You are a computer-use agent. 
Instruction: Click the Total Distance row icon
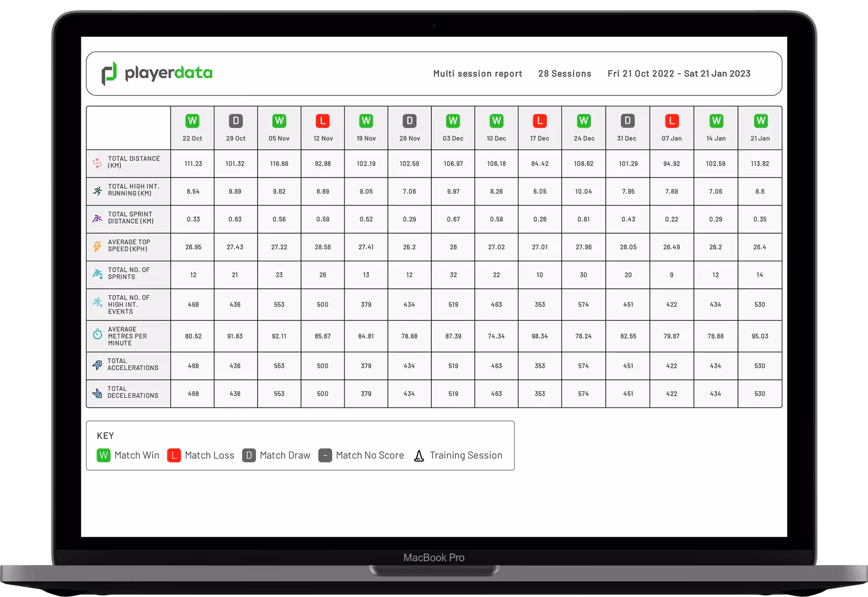(x=97, y=163)
